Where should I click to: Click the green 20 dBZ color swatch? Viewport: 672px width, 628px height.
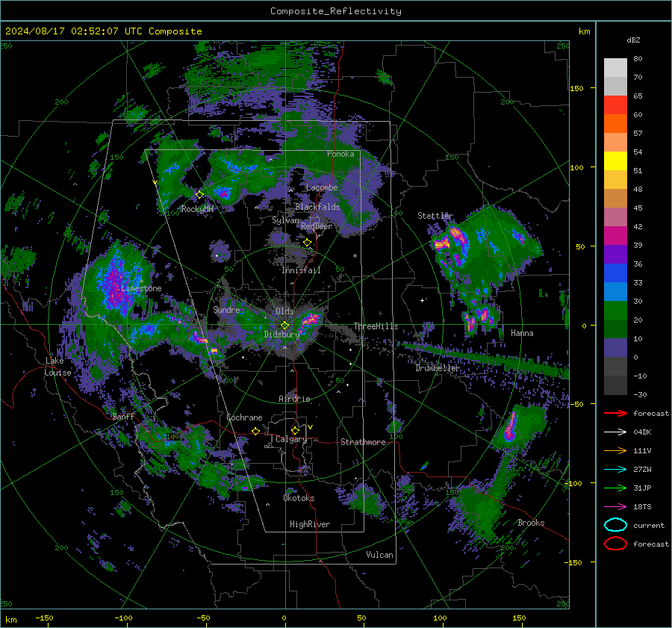[x=615, y=311]
